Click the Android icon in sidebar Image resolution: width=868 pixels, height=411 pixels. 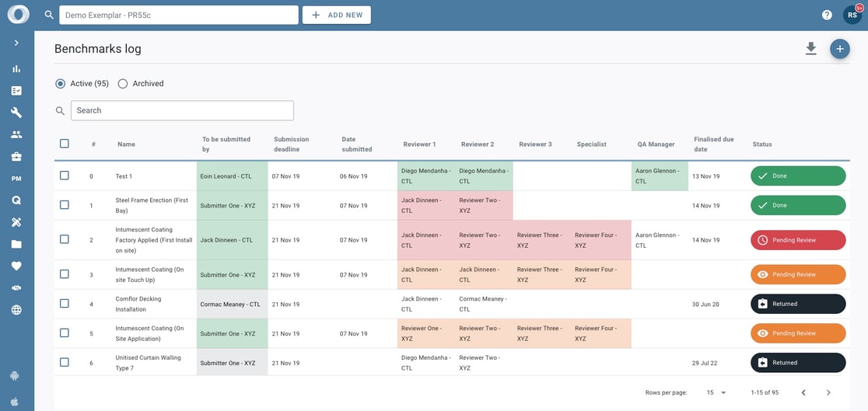pos(15,376)
